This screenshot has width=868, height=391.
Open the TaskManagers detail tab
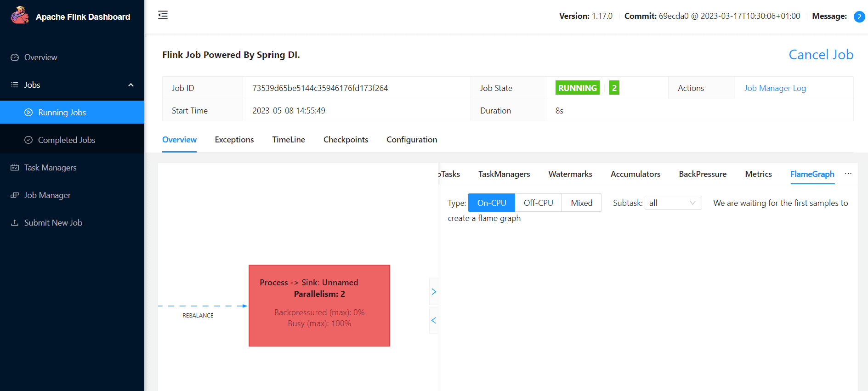(504, 174)
